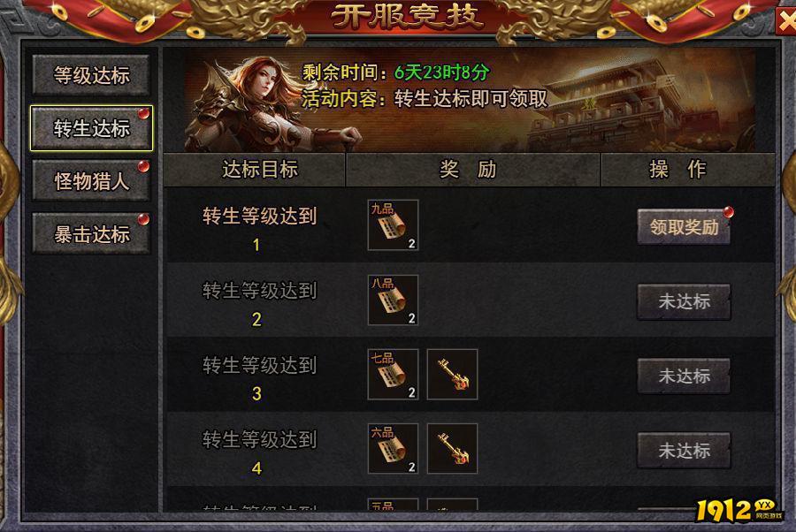The height and width of the screenshot is (532, 796).
Task: Open the 等级达标 tab
Action: pyautogui.click(x=91, y=76)
